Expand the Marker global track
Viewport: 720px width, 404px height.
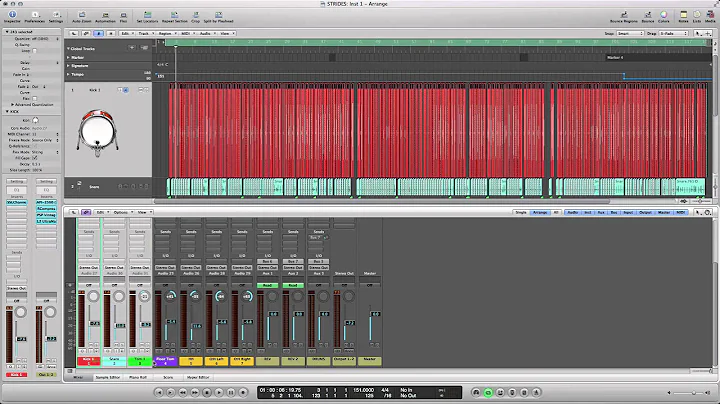(x=68, y=57)
